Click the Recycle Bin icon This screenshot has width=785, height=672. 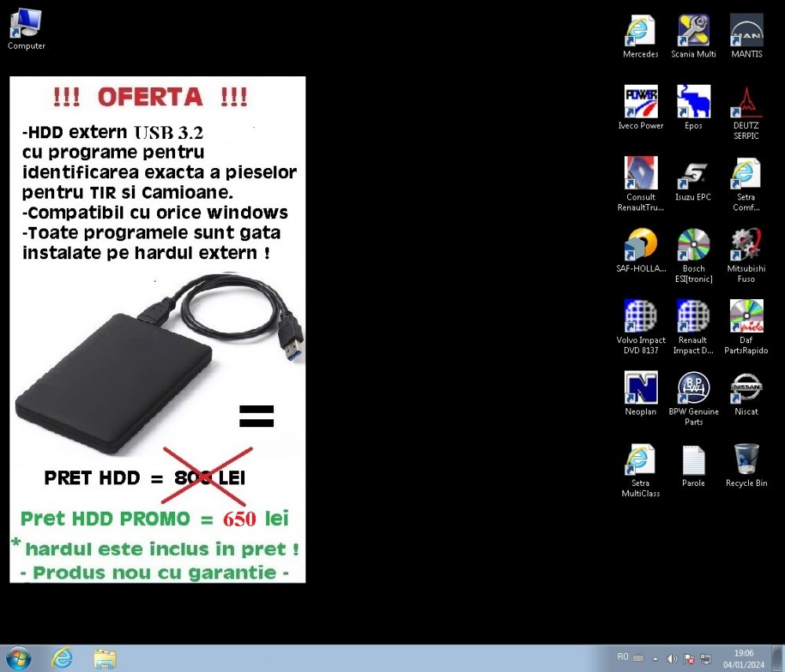point(746,466)
